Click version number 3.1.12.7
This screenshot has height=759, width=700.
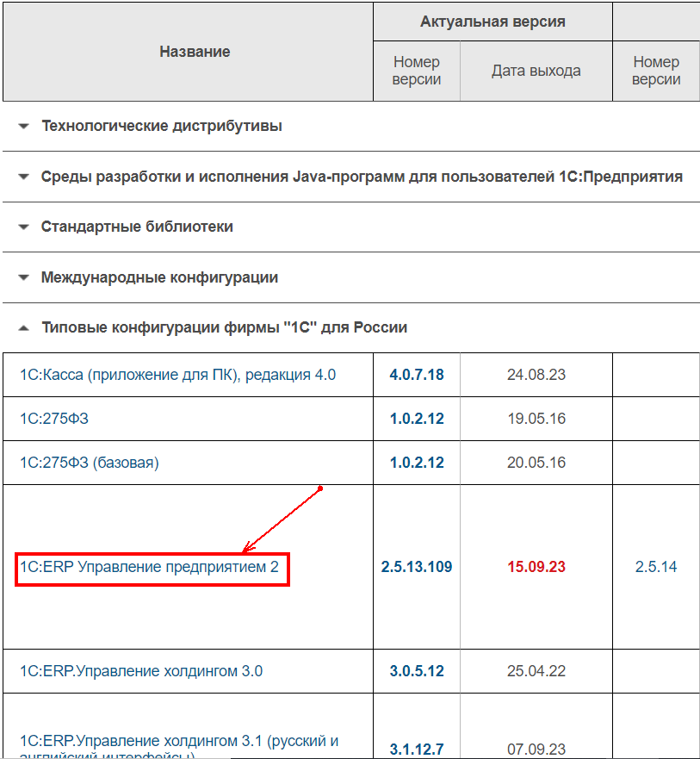coord(417,750)
